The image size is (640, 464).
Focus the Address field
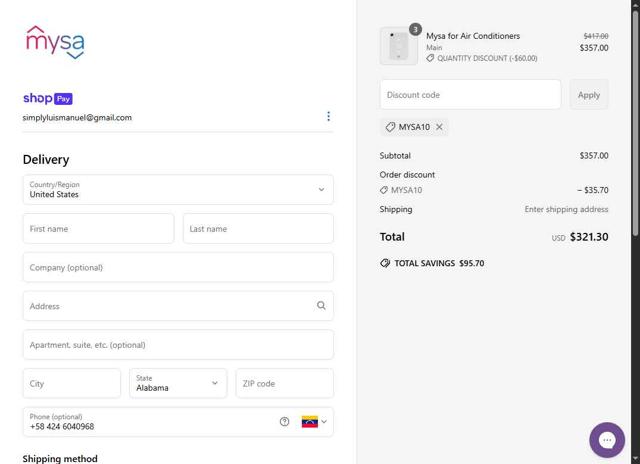tap(178, 306)
